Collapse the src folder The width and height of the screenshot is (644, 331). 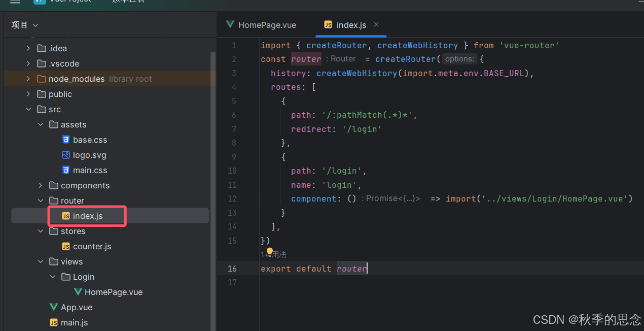click(x=28, y=109)
